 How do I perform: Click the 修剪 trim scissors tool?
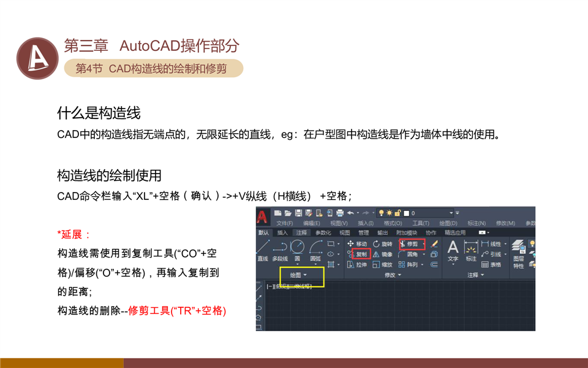pyautogui.click(x=409, y=244)
